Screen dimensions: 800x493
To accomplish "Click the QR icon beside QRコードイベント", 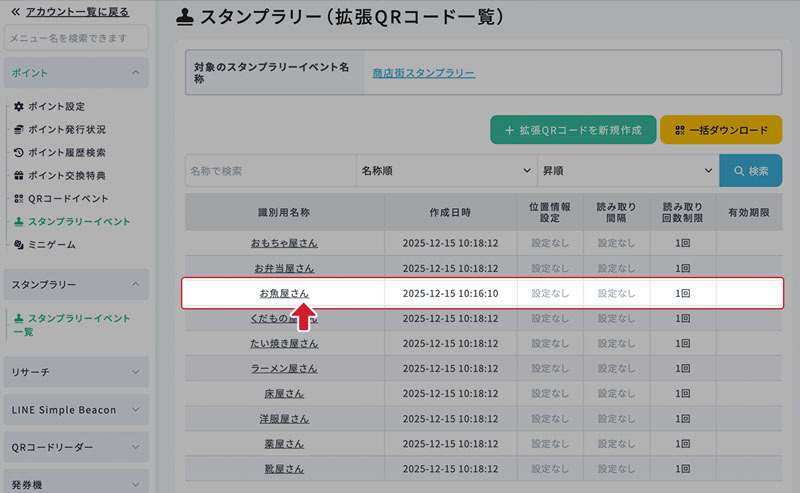I will [x=19, y=199].
